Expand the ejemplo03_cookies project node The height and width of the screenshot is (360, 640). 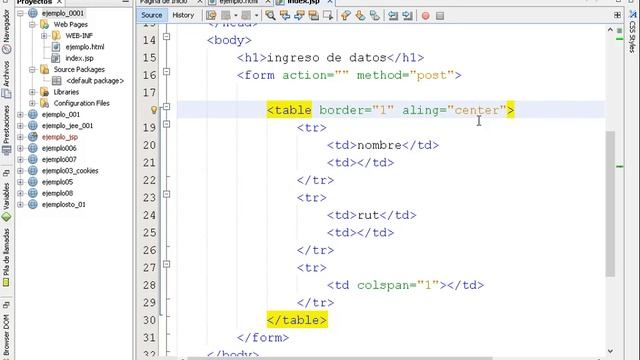click(20, 171)
